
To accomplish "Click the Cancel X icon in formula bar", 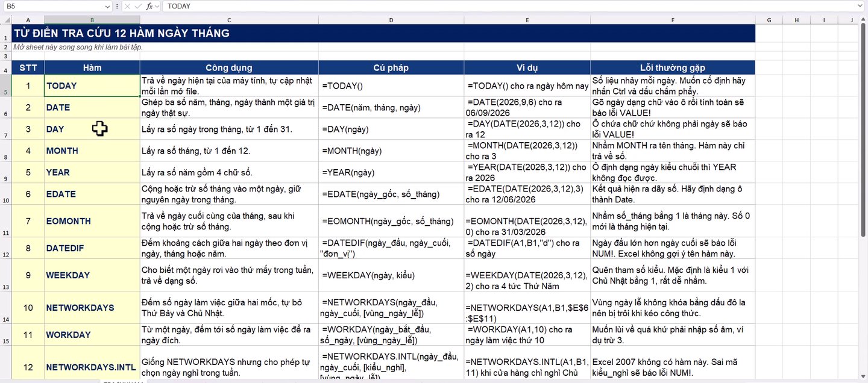I will point(128,6).
